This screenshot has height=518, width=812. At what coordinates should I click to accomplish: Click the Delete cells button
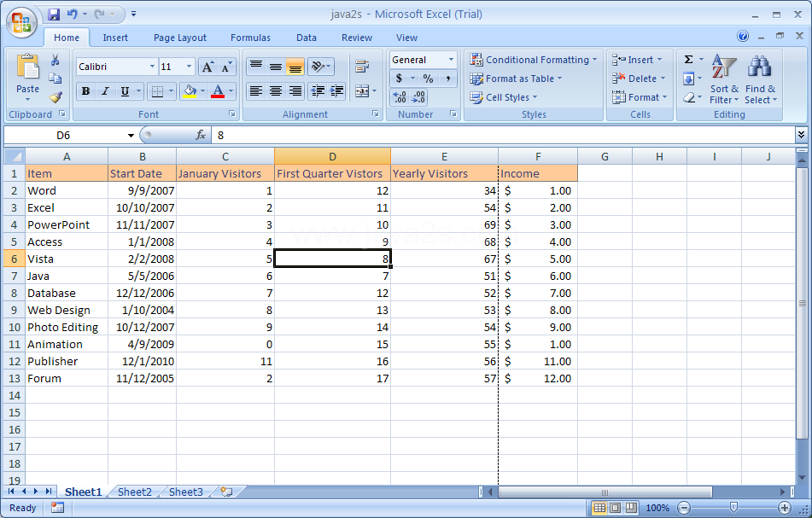639,79
